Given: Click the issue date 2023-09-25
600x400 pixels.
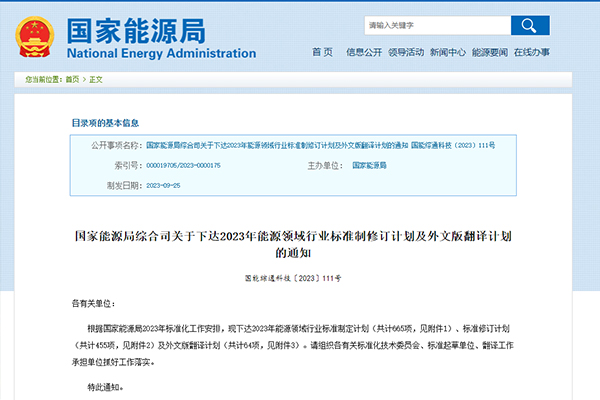Looking at the screenshot, I should (x=165, y=185).
